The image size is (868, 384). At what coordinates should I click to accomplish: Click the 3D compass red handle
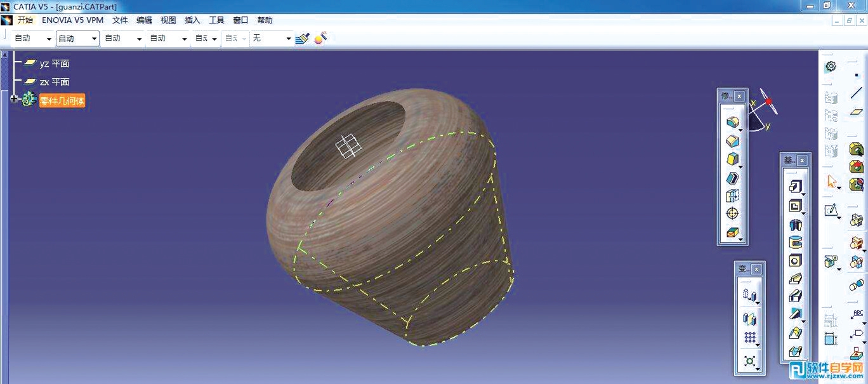769,102
